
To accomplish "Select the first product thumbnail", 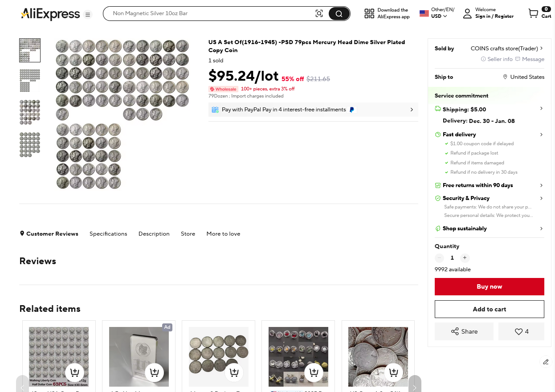I will pos(30,50).
